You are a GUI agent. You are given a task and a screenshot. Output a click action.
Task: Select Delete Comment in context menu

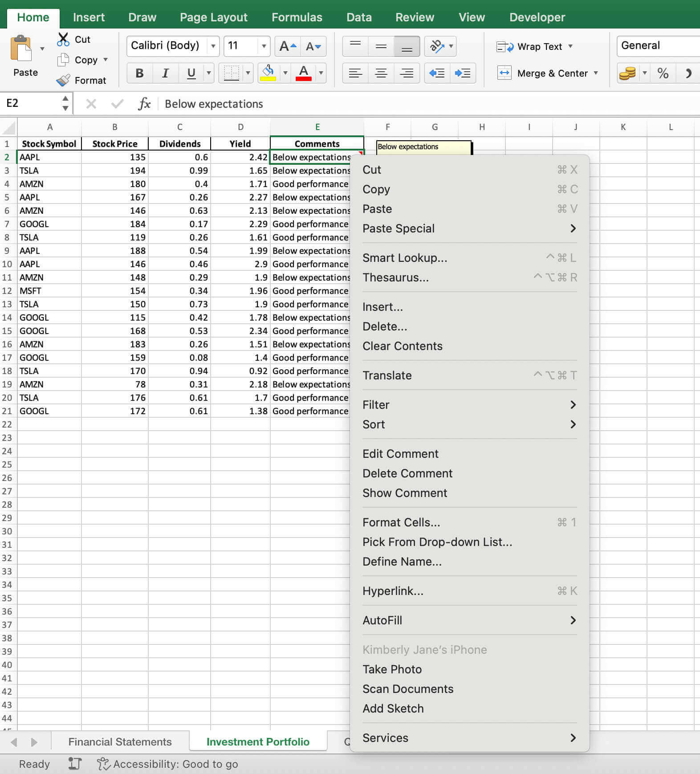point(469,473)
